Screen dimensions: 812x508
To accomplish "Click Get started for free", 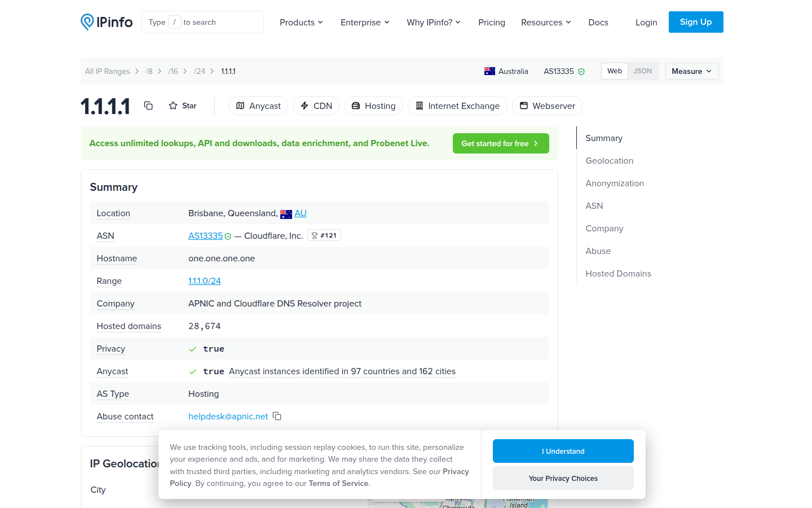I will tap(501, 143).
